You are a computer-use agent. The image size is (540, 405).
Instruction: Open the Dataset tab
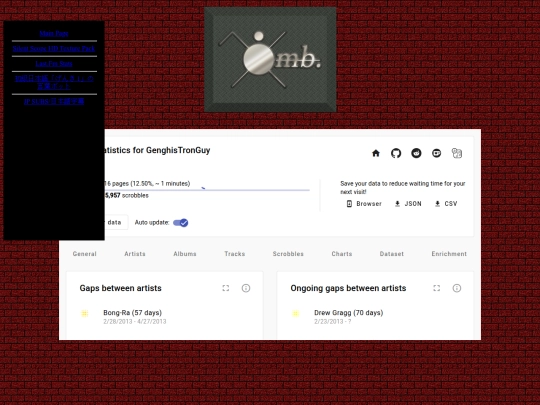(x=392, y=254)
